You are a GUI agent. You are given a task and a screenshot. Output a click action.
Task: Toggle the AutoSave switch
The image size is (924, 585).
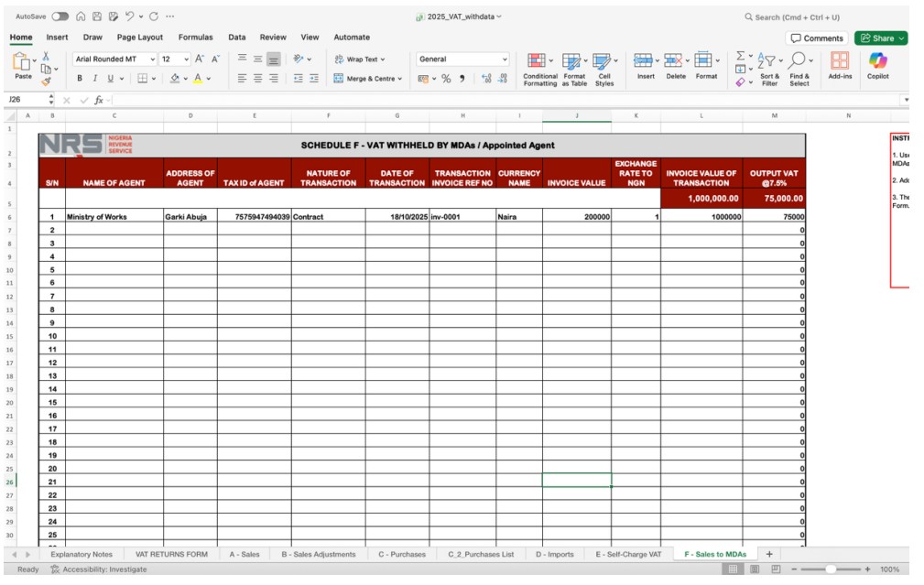click(60, 16)
